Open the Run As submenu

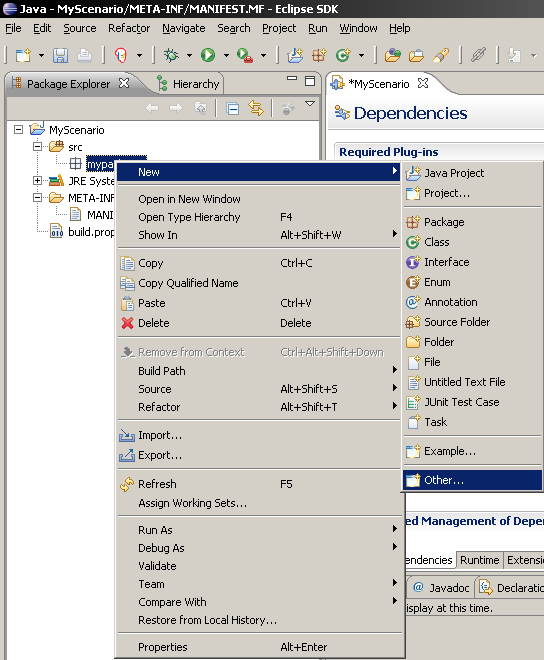(x=258, y=530)
